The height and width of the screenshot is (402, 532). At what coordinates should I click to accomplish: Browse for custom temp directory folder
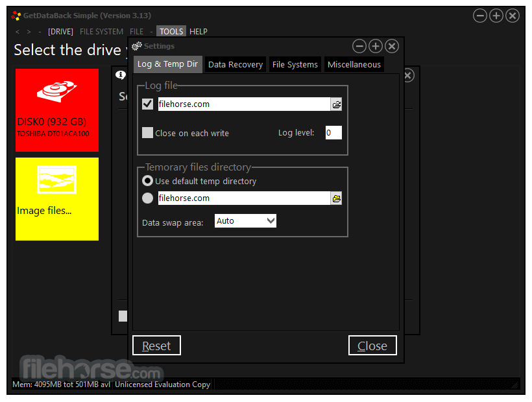click(336, 198)
